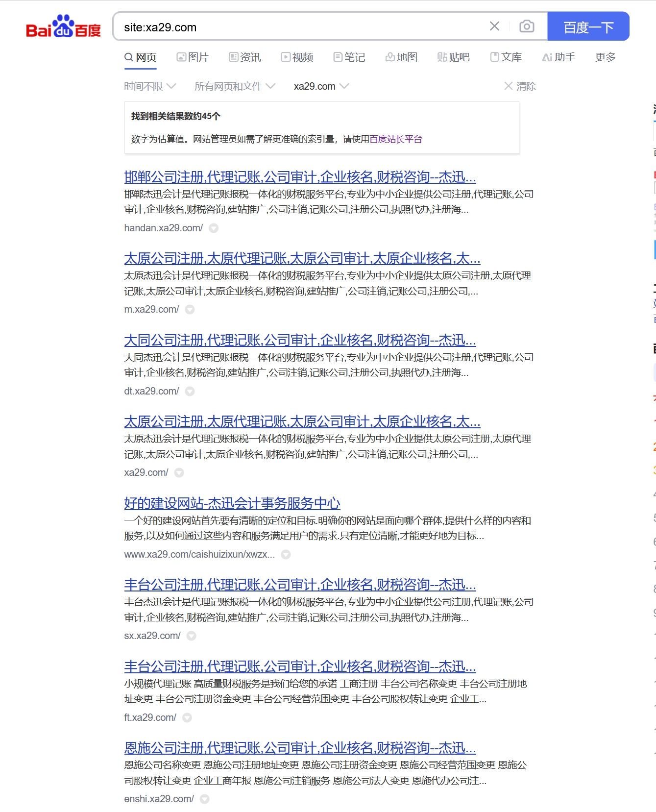Open the 大同公司注册 result title
The height and width of the screenshot is (812, 656).
coord(300,340)
